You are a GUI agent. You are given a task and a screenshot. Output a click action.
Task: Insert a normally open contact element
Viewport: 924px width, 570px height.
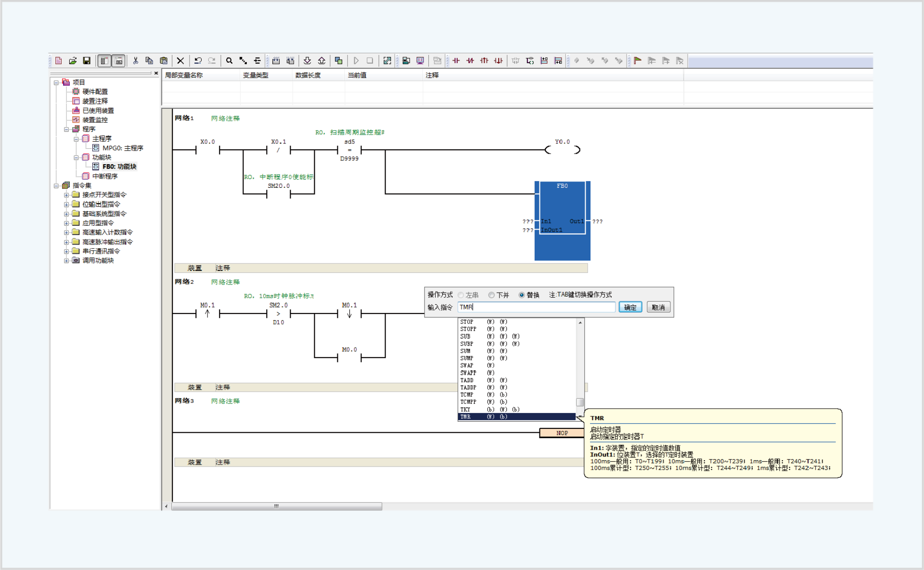pos(456,60)
